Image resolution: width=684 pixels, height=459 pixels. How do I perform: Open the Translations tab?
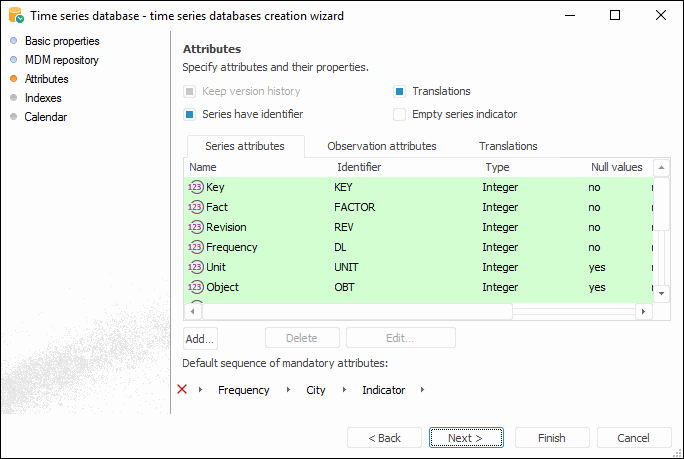point(508,146)
